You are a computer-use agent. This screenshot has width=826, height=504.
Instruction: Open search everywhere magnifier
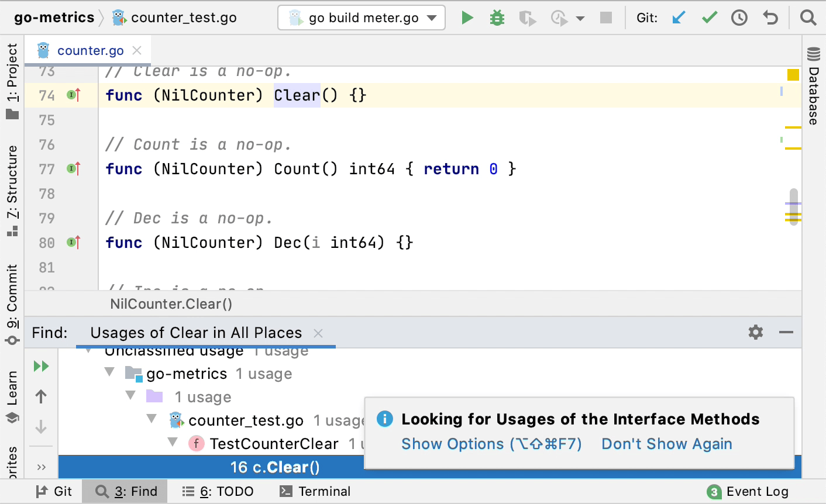click(808, 18)
